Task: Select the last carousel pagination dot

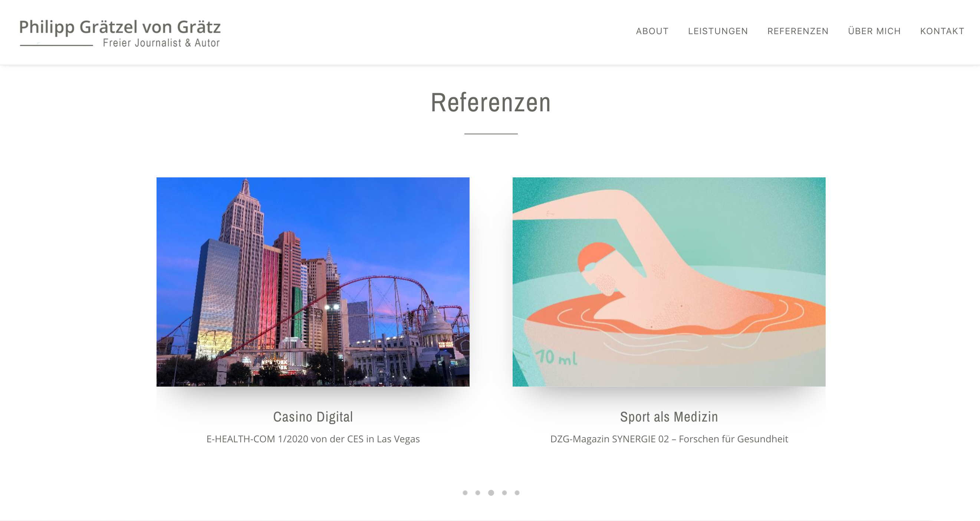Action: tap(517, 493)
